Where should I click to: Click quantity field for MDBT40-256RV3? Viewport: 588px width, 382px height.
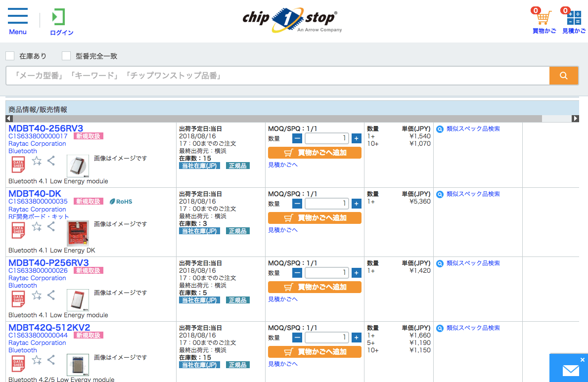pos(326,138)
